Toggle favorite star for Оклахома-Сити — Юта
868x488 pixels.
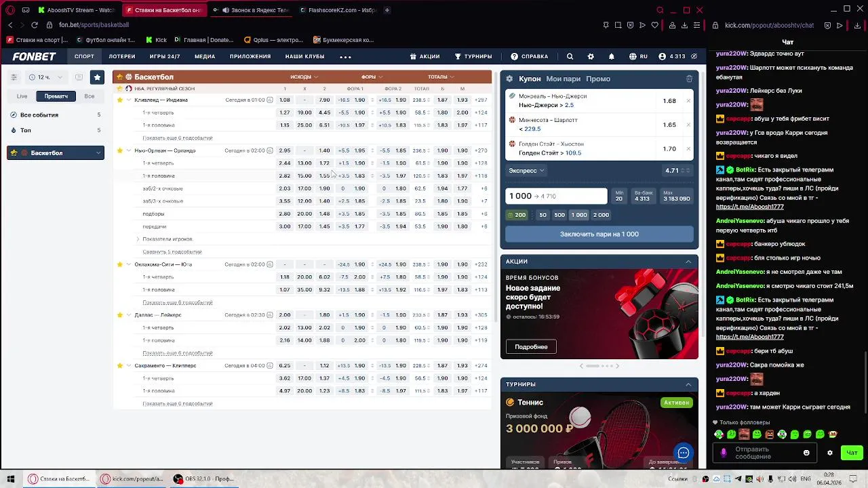coord(120,264)
